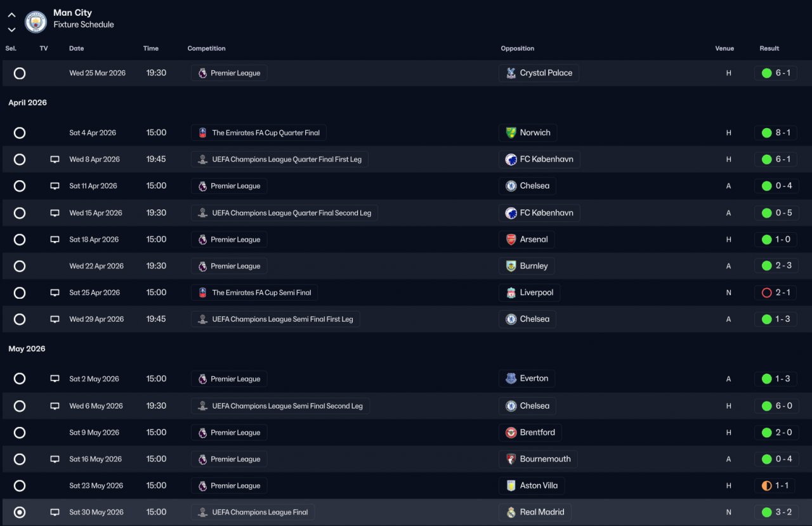Click the Aston Villa badge icon
This screenshot has height=526, width=812.
point(511,486)
